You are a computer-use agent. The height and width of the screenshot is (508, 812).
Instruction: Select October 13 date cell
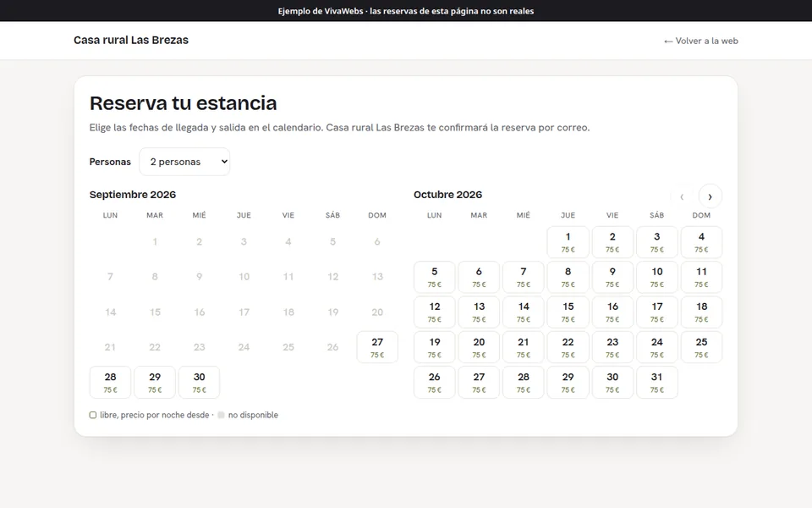tap(479, 312)
